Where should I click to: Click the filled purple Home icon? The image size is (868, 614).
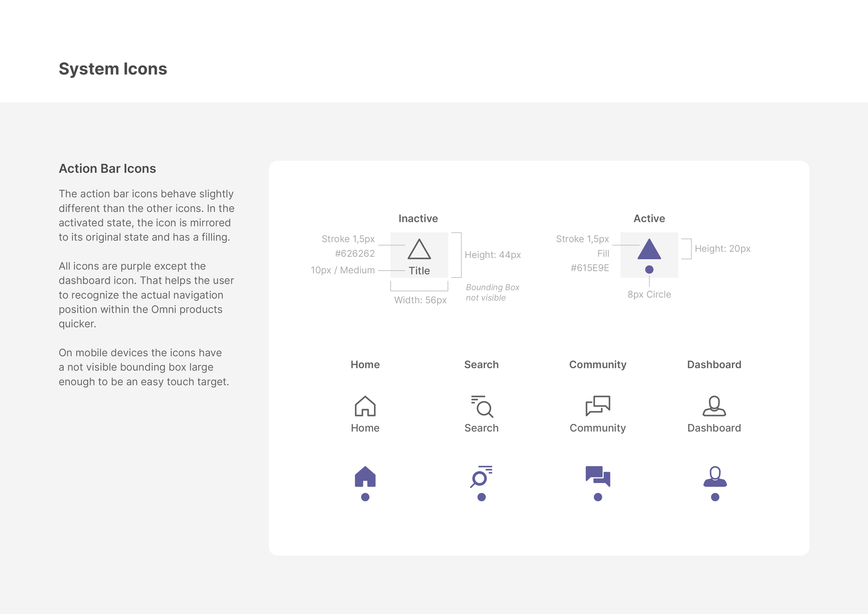pyautogui.click(x=365, y=476)
